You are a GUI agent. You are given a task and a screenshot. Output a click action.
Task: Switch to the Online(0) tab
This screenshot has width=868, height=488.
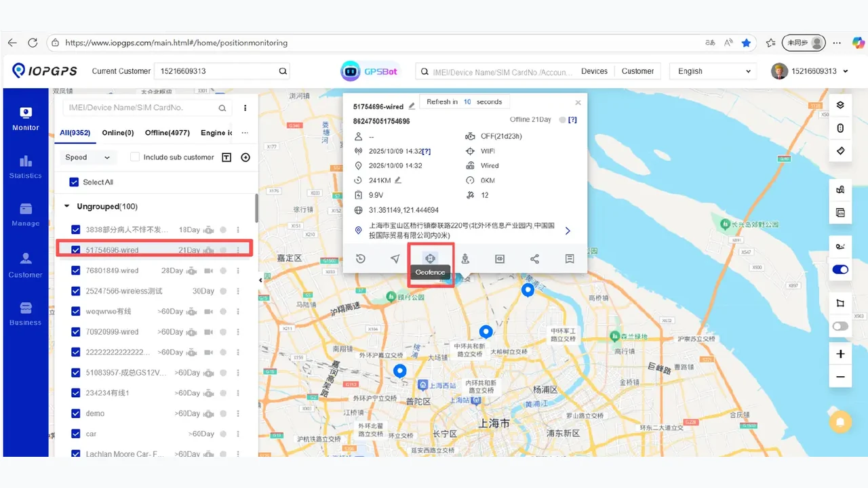(x=118, y=133)
